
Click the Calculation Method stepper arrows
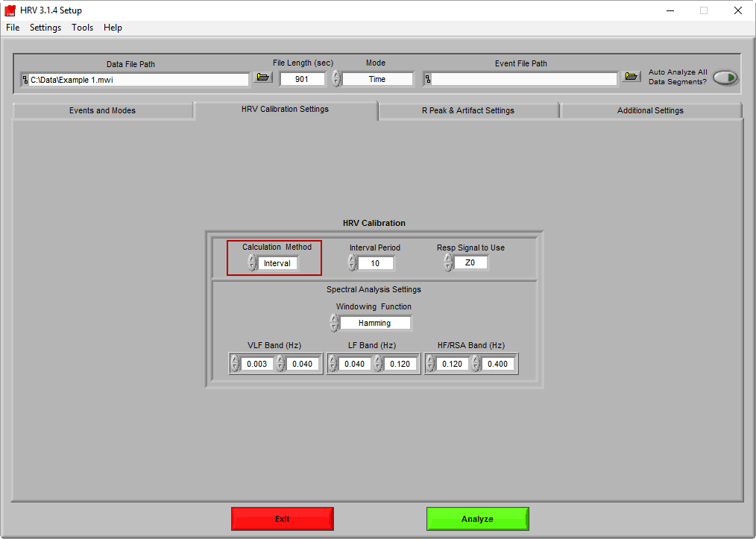252,263
